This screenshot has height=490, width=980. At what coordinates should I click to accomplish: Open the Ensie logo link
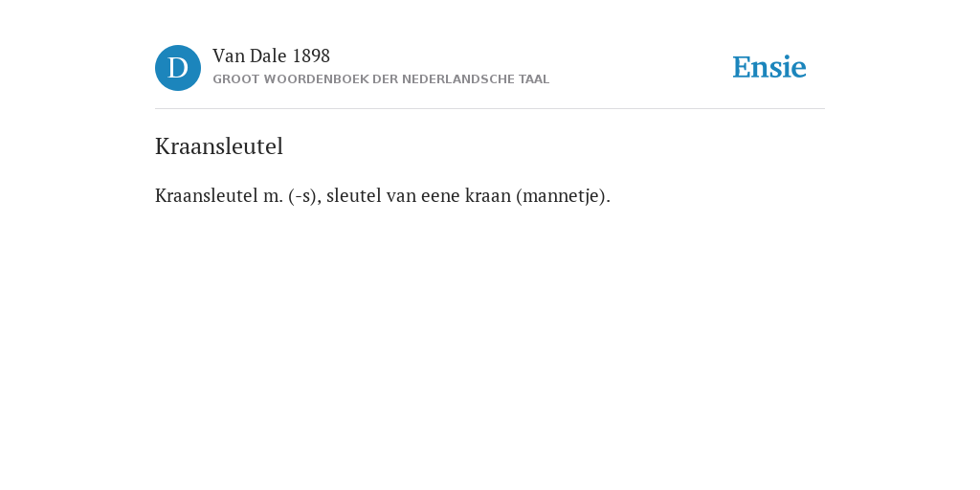pos(769,68)
